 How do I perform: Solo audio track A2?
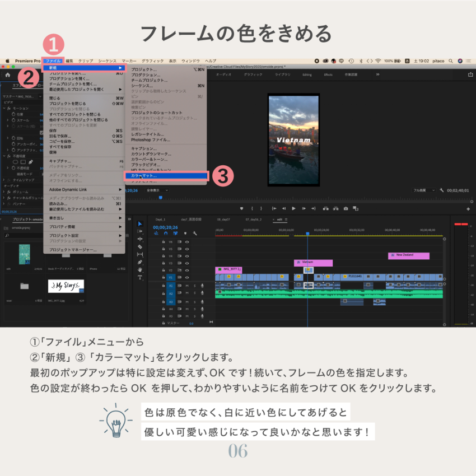click(x=194, y=293)
